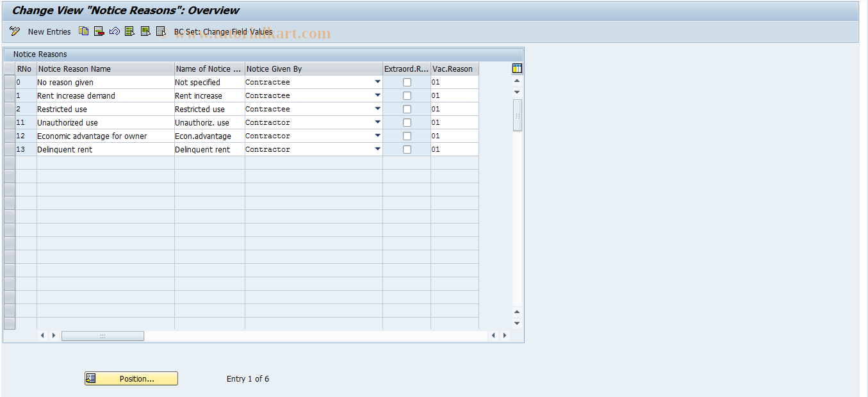868x397 pixels.
Task: Toggle Extraord. checkbox for Delinquent rent
Action: (407, 149)
